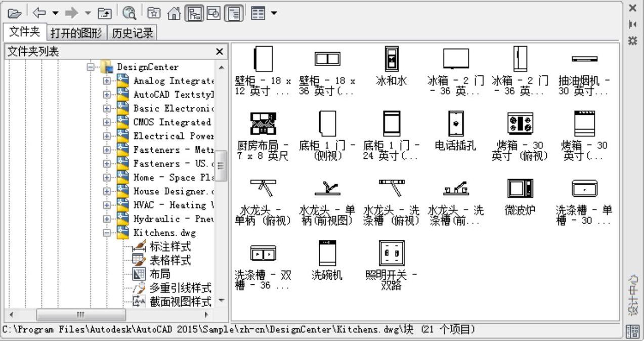Collapse the Kitchens.dwg node

tap(107, 233)
